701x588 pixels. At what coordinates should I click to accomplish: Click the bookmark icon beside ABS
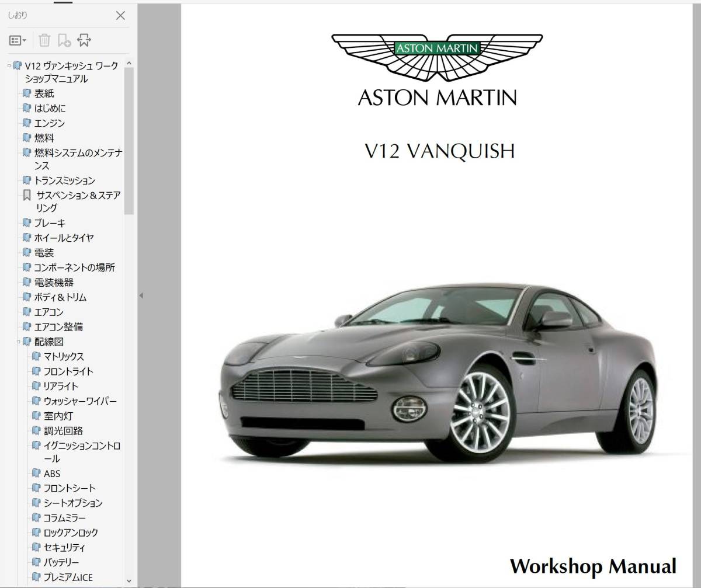pyautogui.click(x=36, y=474)
